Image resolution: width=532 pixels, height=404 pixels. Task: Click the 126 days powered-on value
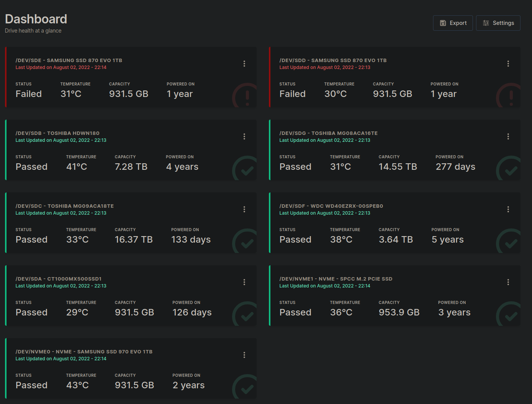192,312
